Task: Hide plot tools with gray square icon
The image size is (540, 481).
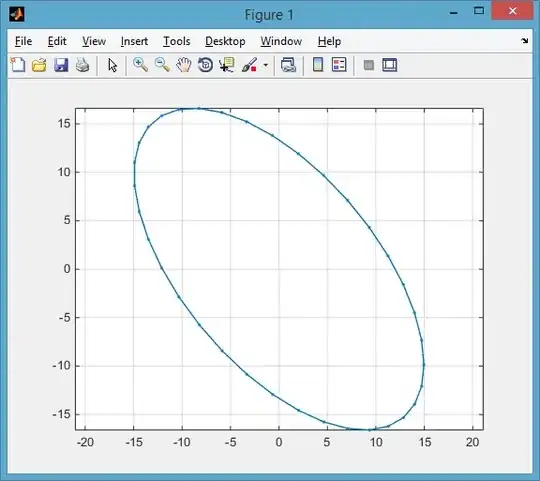Action: [x=369, y=65]
